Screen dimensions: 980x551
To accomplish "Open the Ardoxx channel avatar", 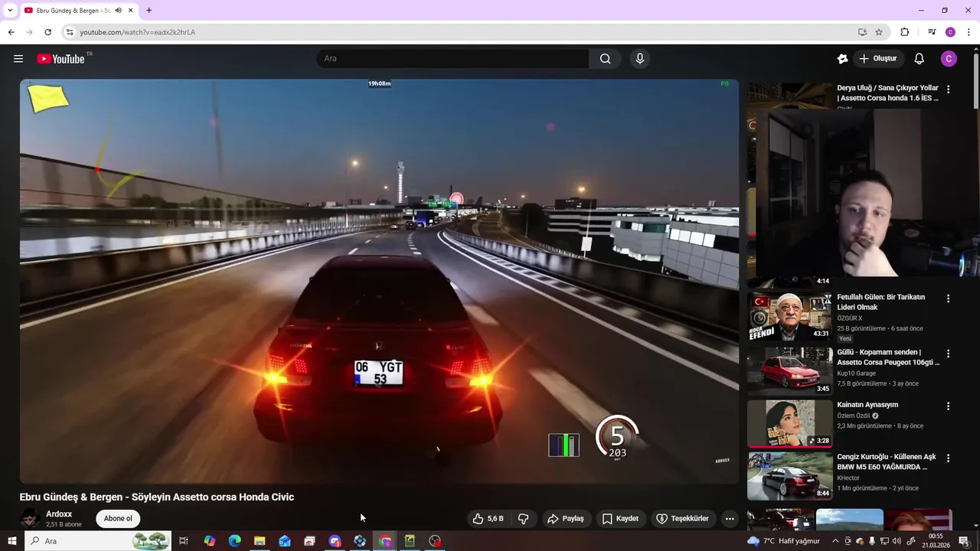I will pyautogui.click(x=30, y=519).
